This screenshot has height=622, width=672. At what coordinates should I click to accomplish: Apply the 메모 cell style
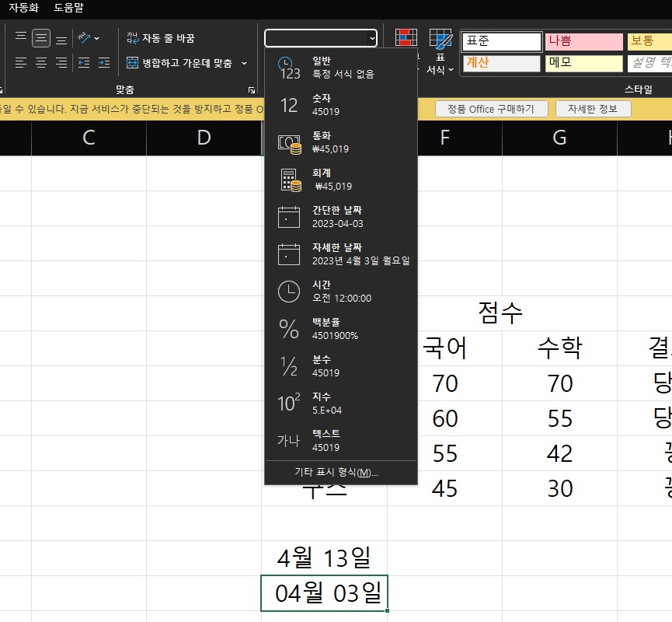pos(583,63)
